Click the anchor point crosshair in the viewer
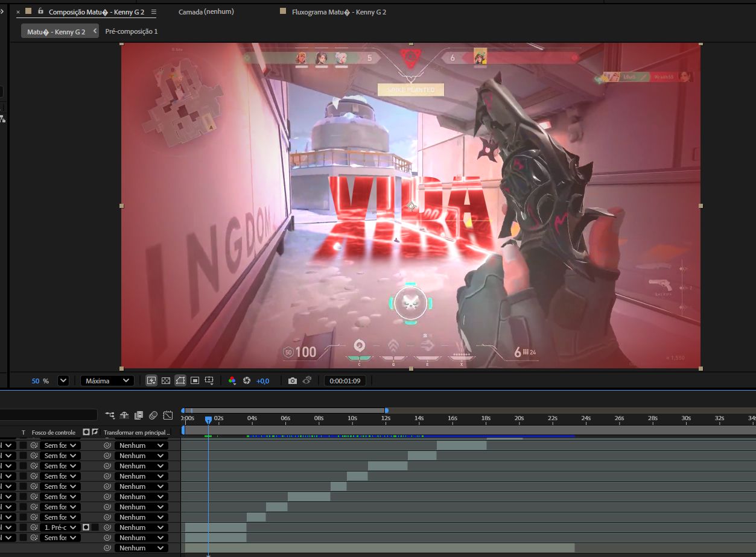The width and height of the screenshot is (756, 557). coord(411,206)
